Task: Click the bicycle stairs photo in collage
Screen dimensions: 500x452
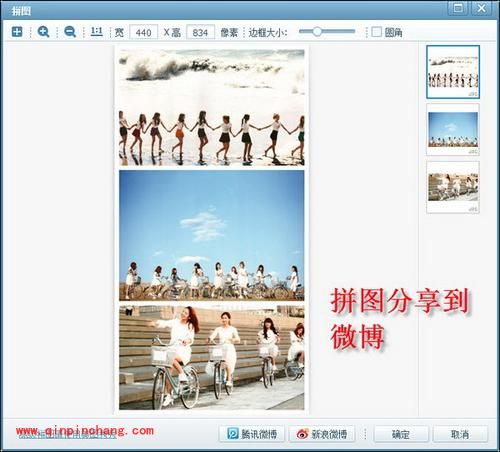Action: (212, 358)
